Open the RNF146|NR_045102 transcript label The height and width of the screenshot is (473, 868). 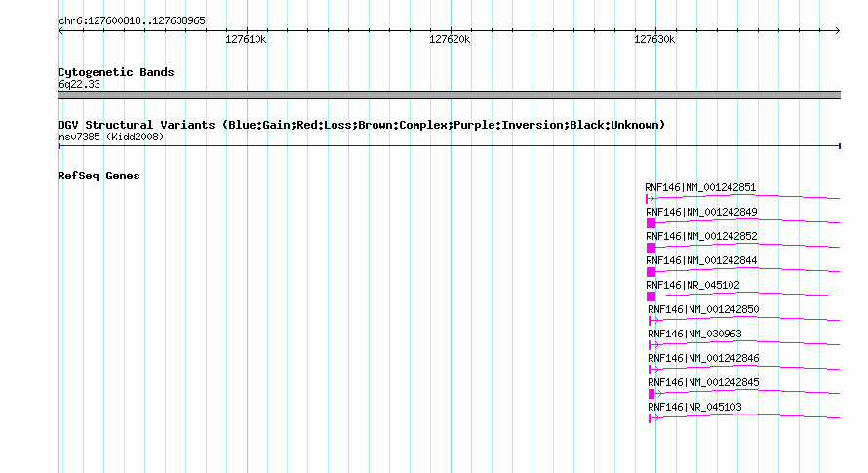click(692, 285)
